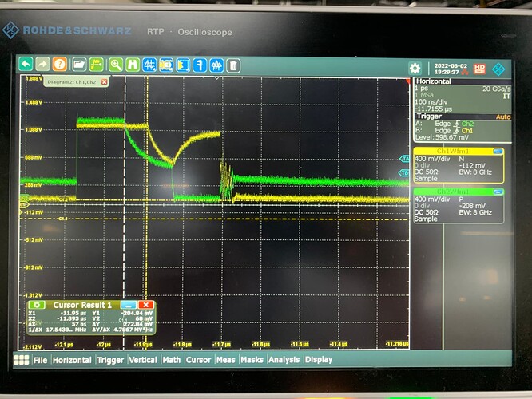Open the Horizontal menu

click(x=72, y=360)
